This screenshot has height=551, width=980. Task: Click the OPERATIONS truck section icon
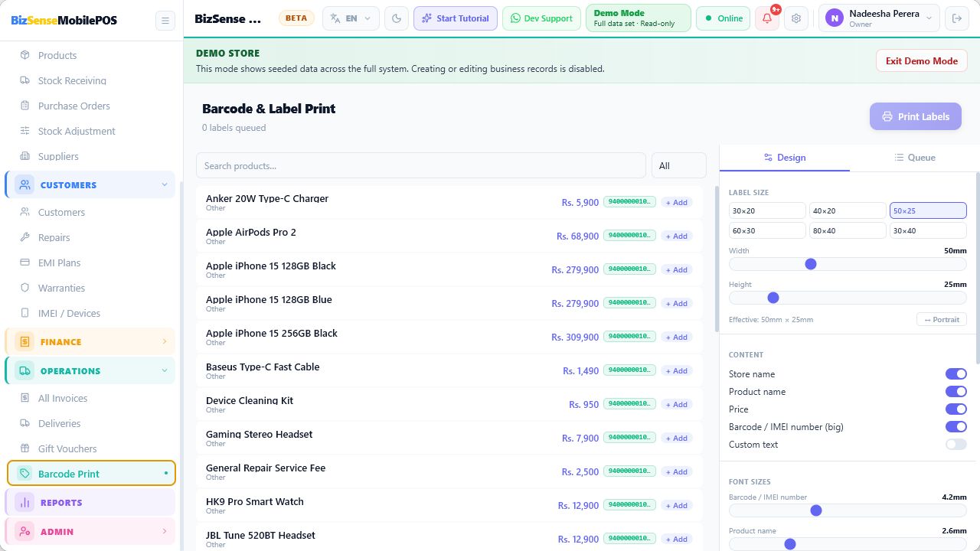pyautogui.click(x=24, y=371)
